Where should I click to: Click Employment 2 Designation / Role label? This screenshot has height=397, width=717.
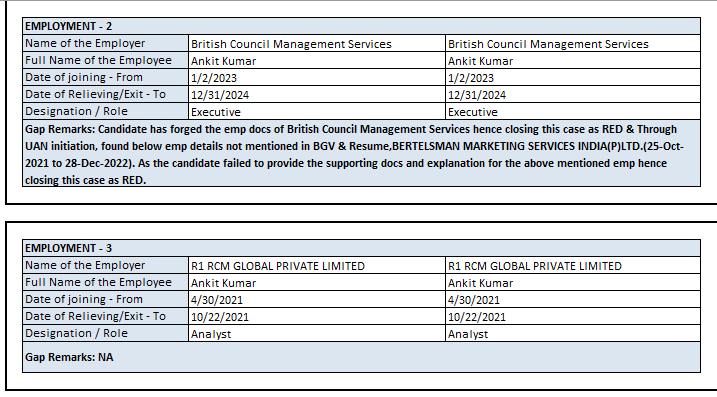[x=105, y=111]
